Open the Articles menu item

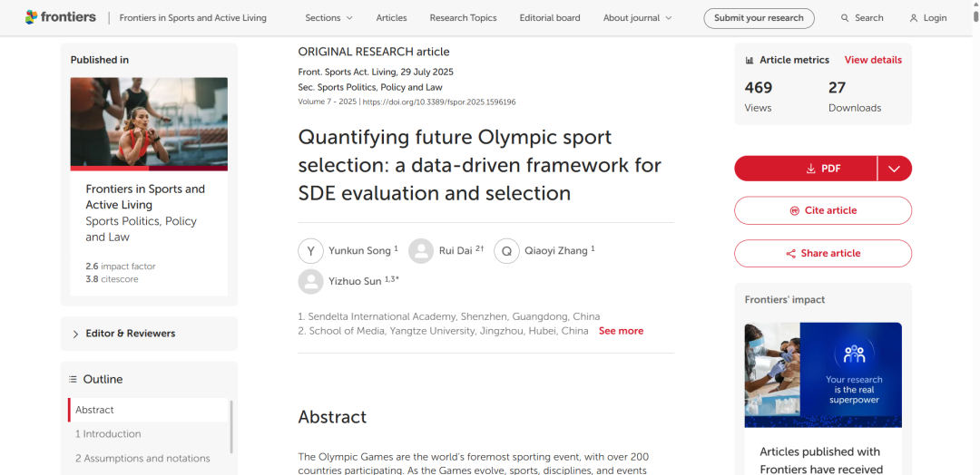click(392, 18)
